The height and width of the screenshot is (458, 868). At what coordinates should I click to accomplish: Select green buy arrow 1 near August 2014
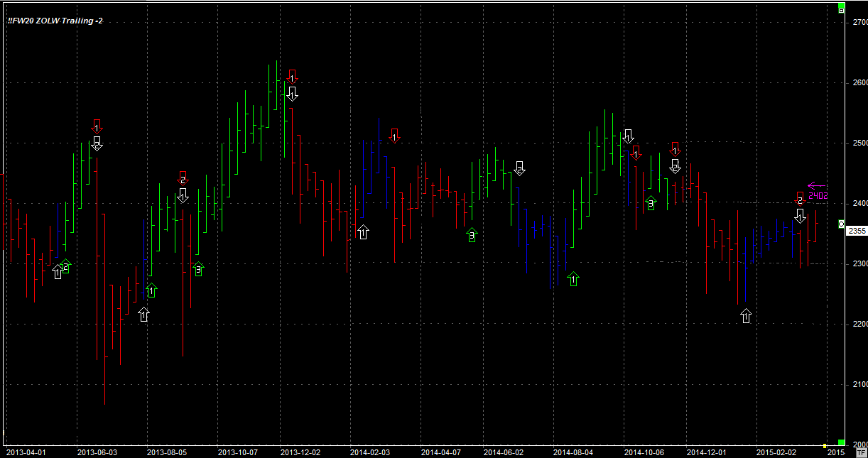(573, 280)
